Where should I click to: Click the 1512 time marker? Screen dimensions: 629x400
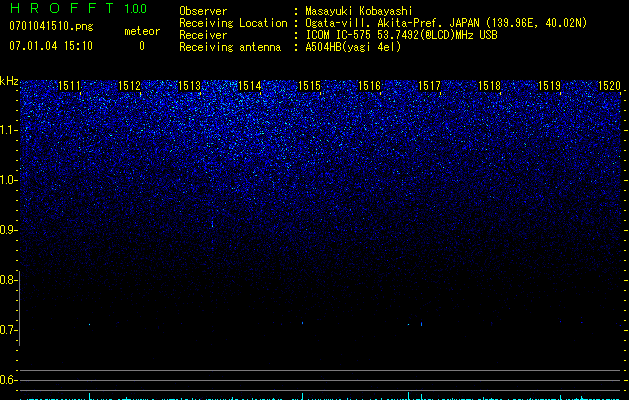click(130, 86)
